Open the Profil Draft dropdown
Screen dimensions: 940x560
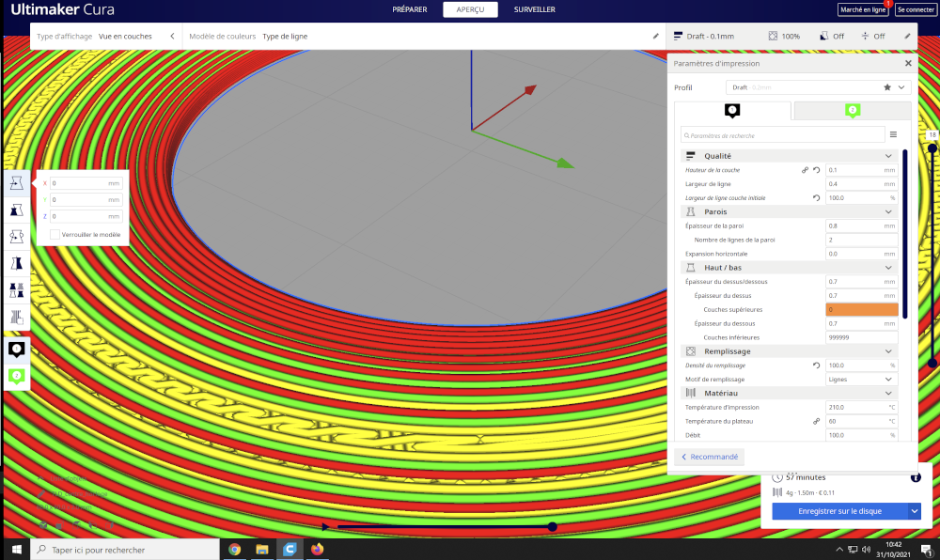point(818,87)
